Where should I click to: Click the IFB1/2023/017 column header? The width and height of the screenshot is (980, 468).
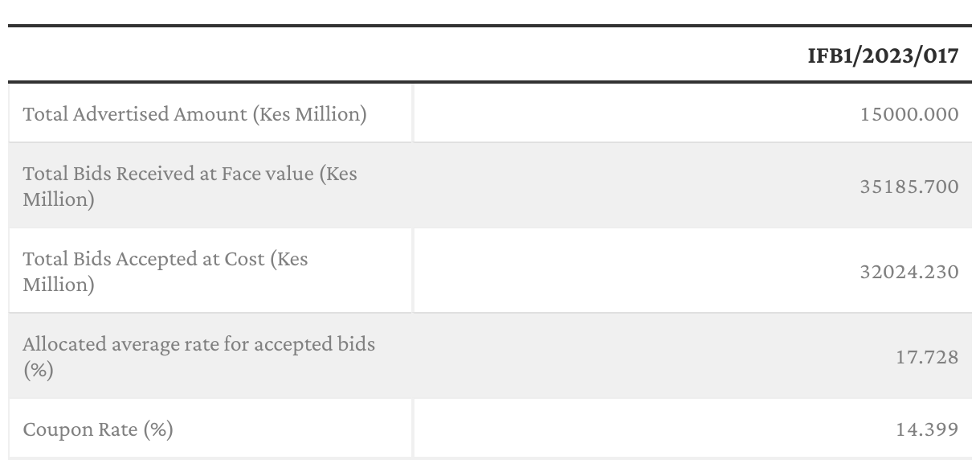click(883, 56)
